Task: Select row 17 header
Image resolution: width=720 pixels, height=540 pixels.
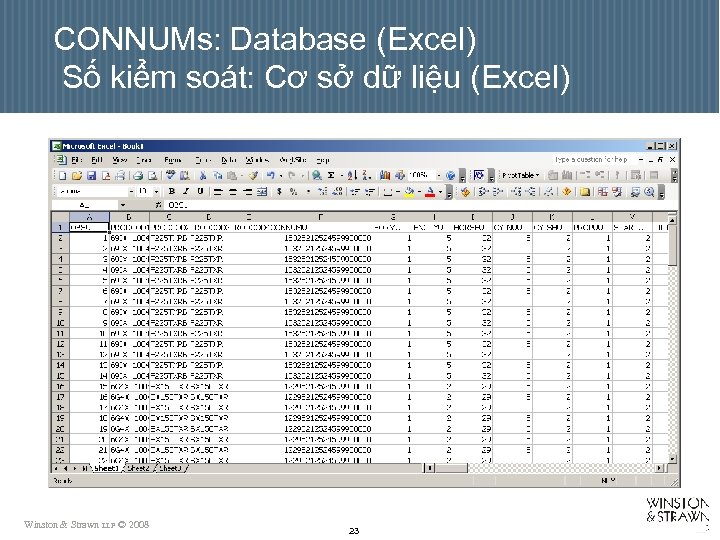Action: 60,397
